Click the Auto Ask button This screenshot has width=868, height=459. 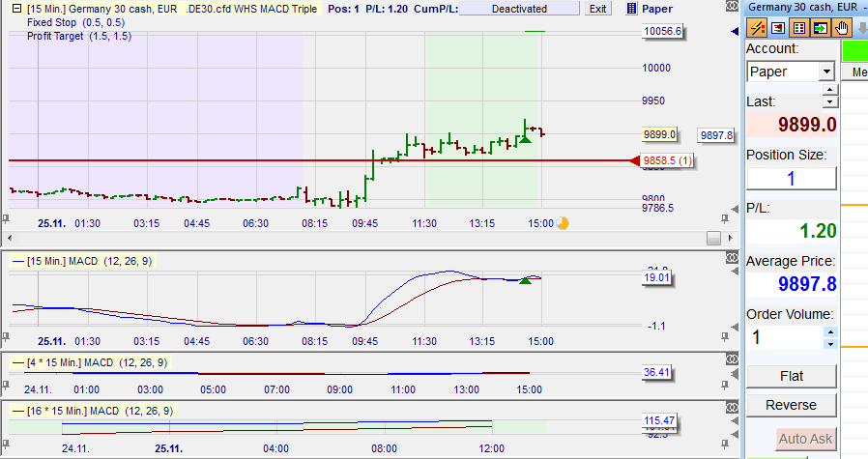805,439
